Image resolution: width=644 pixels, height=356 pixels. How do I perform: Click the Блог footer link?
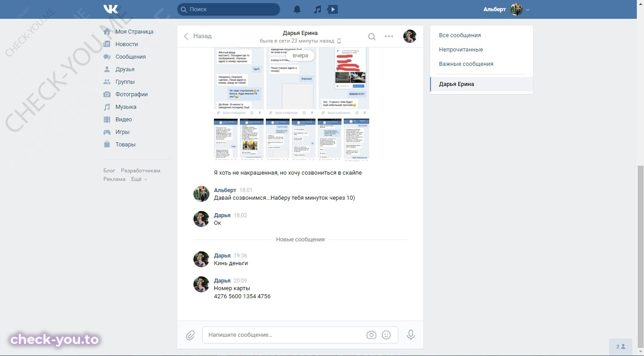click(109, 171)
